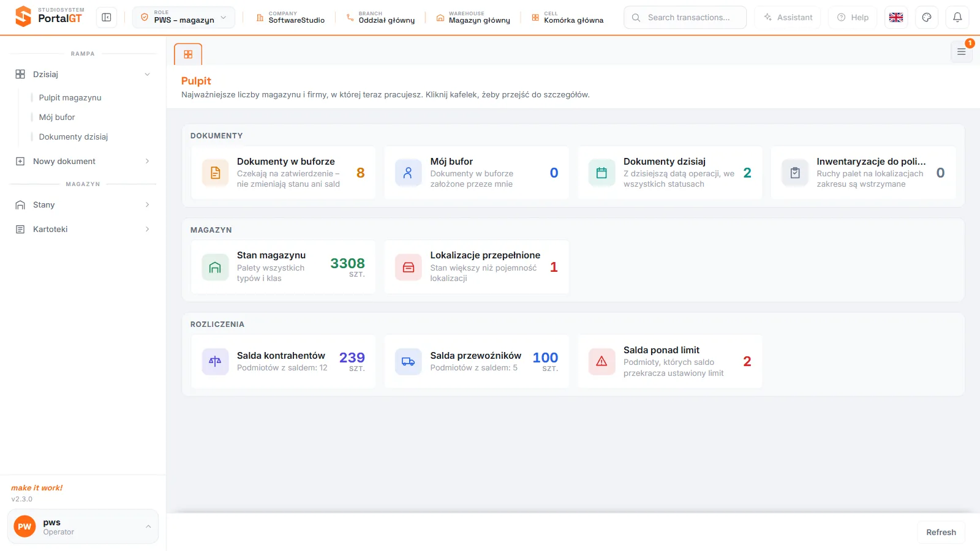Click the 3308 value in Stan magazynu
Screen dimensions: 980x551
[347, 263]
